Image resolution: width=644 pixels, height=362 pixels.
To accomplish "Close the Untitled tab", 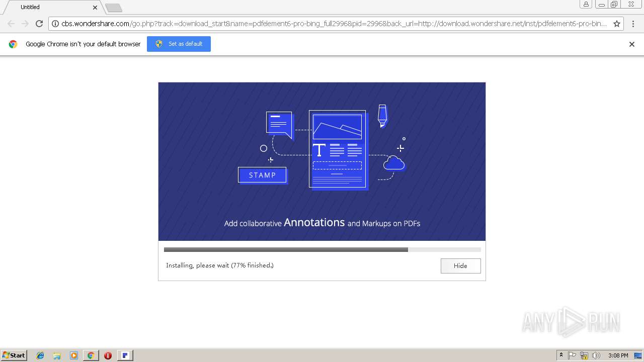I will (x=95, y=8).
